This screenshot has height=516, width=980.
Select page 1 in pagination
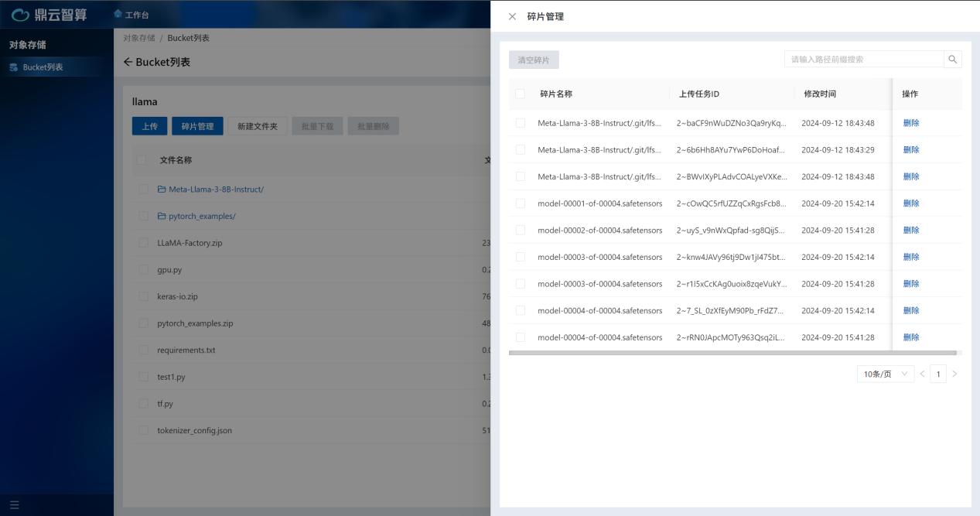pyautogui.click(x=938, y=374)
